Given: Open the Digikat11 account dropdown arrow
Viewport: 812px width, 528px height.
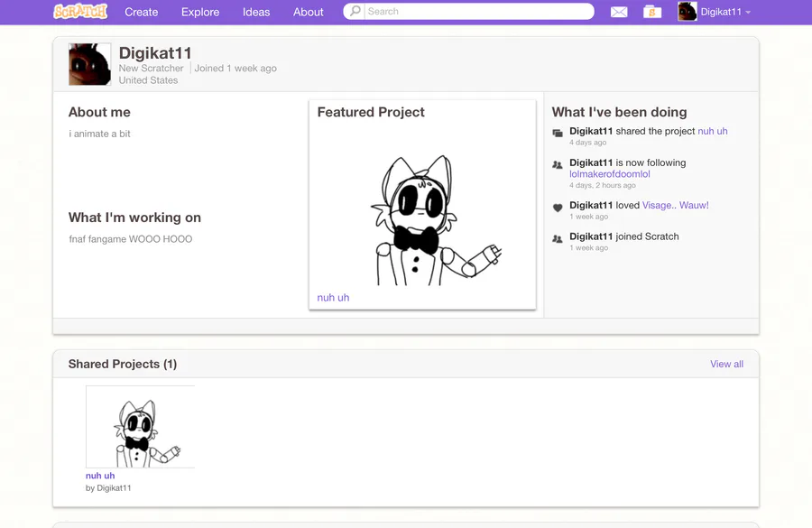Looking at the screenshot, I should point(748,13).
